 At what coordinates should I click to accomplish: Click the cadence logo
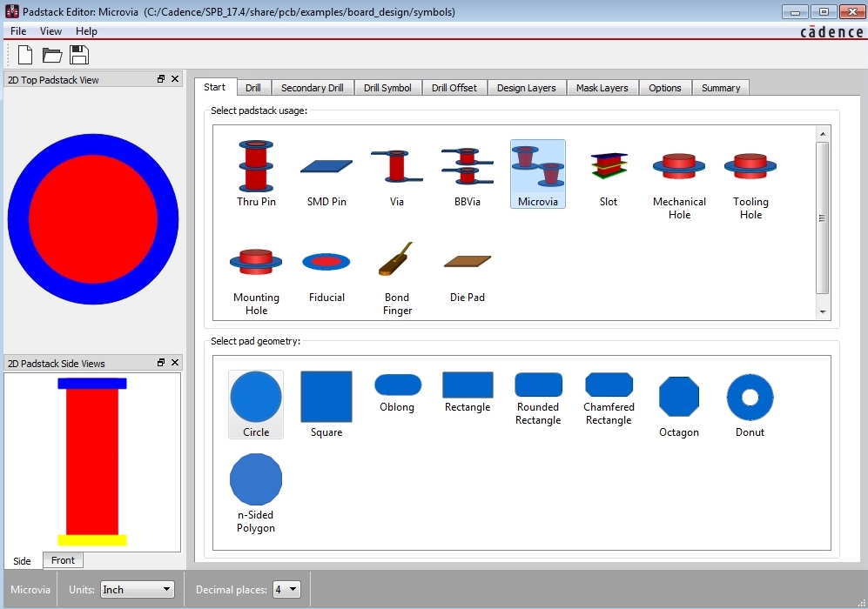coord(831,32)
